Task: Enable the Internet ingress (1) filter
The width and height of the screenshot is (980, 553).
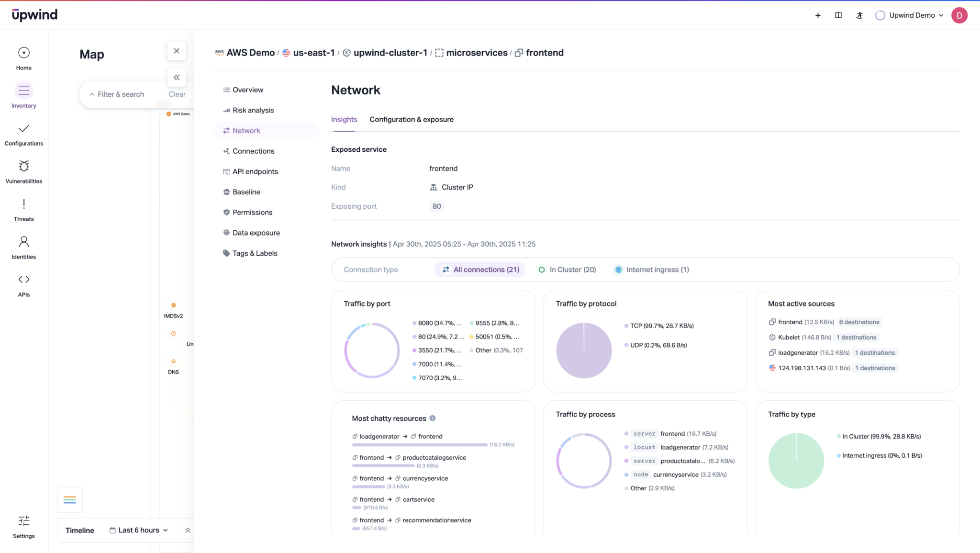Action: 651,269
